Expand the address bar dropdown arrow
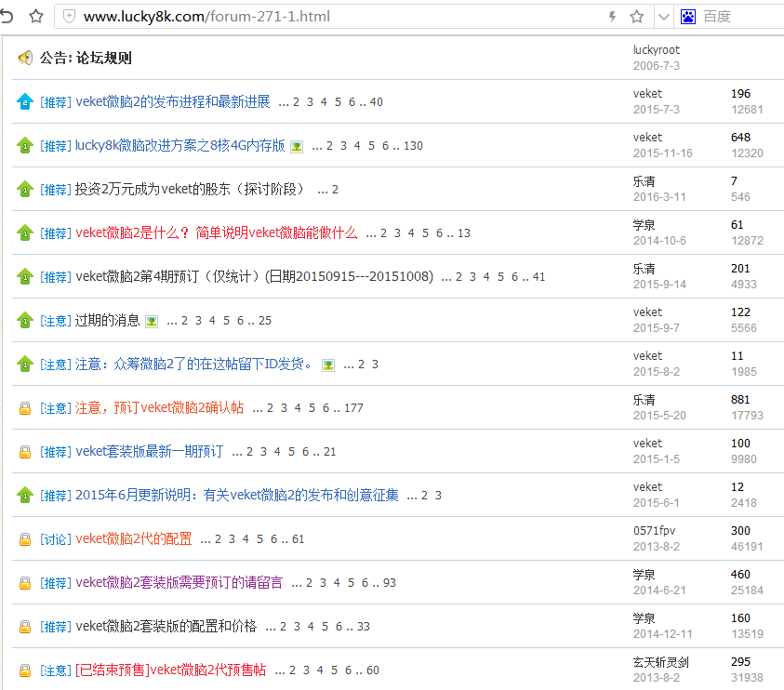This screenshot has width=784, height=690. coord(663,17)
